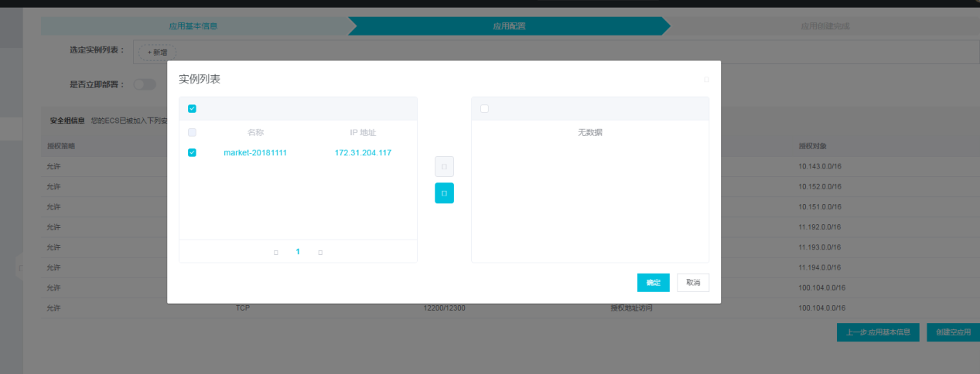Click the 名称 column header
Viewport: 980px width, 374px height.
pos(255,133)
